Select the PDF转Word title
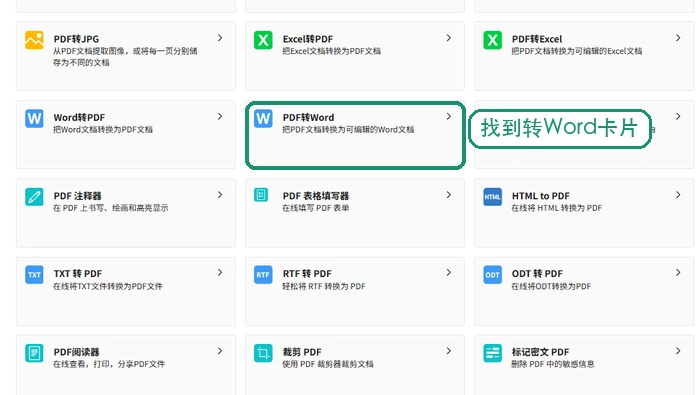The height and width of the screenshot is (395, 700). (308, 117)
